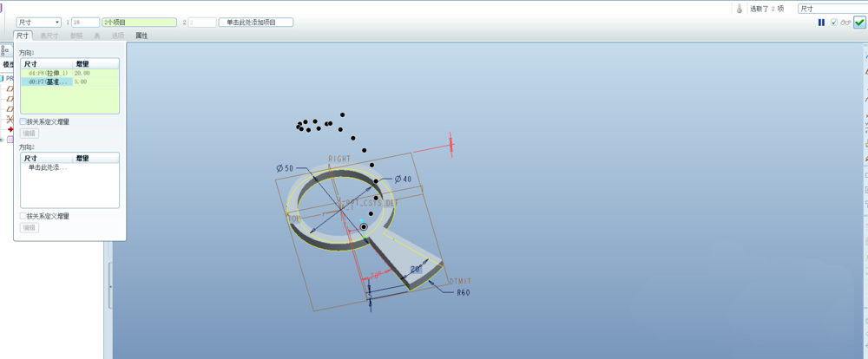
Task: Click the RIGHT datum plane label
Action: click(339, 159)
